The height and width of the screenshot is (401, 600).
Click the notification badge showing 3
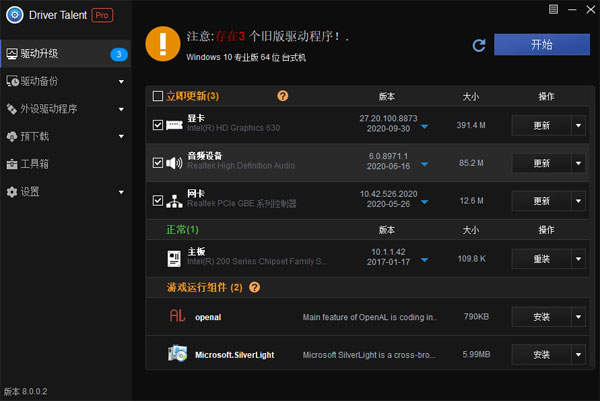[x=119, y=54]
